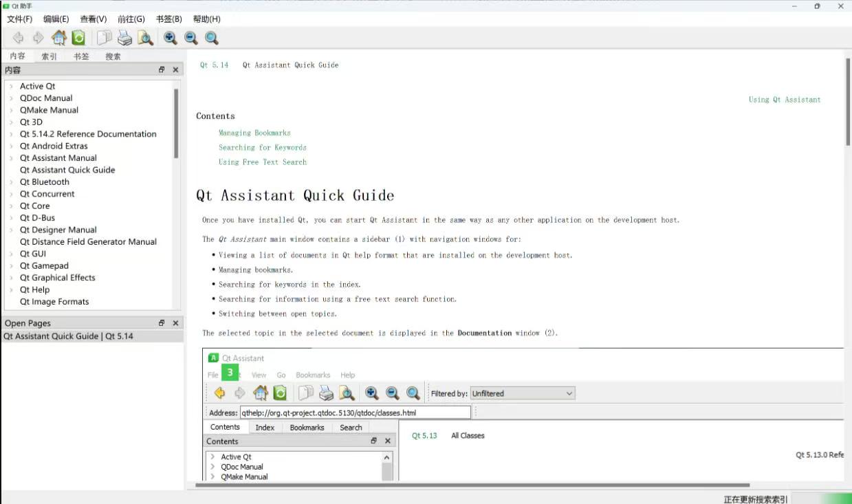852x504 pixels.
Task: Select Qt Assistant Quick Guide tree item
Action: coord(67,170)
